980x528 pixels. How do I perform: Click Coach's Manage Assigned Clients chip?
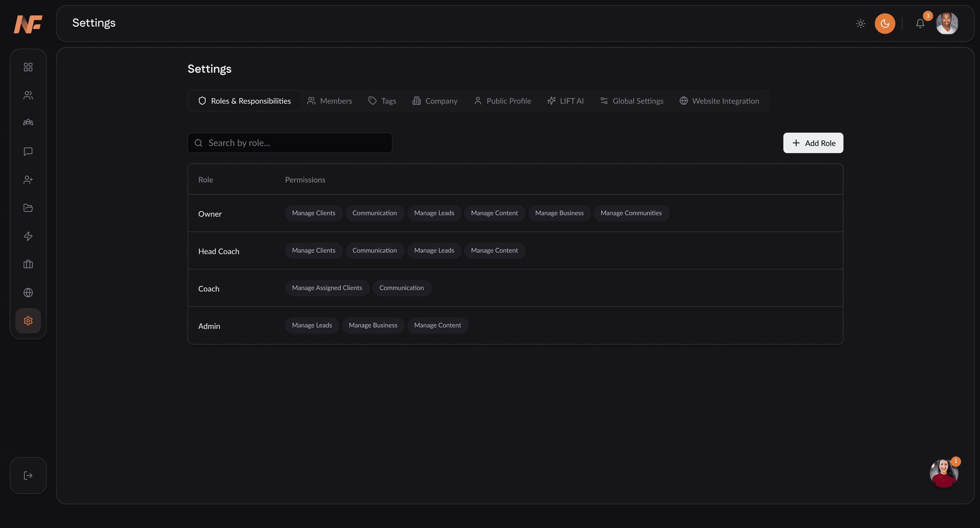click(x=327, y=288)
